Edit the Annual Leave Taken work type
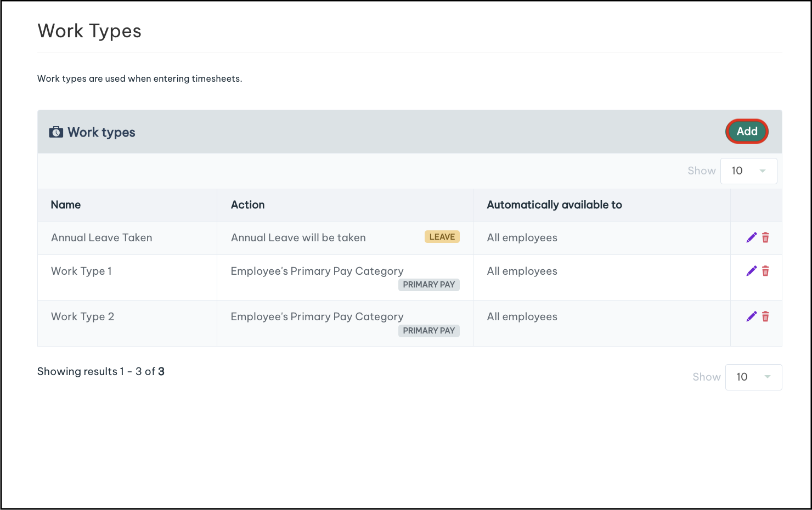This screenshot has height=510, width=812. pos(752,237)
